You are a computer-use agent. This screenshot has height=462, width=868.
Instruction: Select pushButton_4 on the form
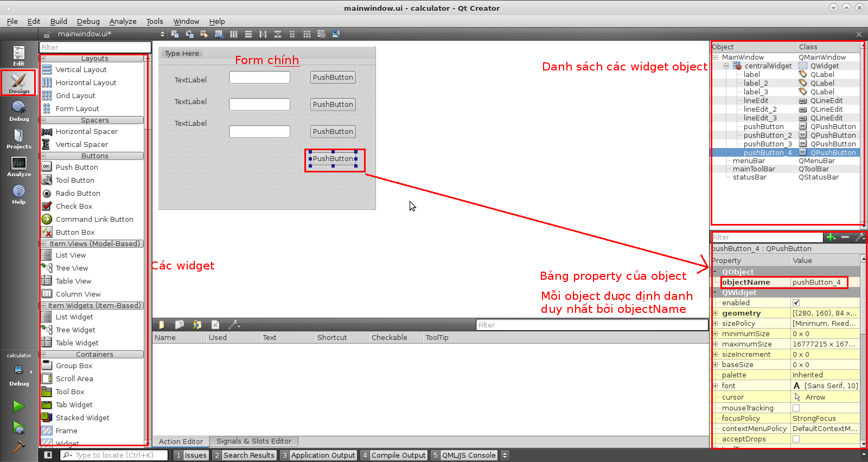pyautogui.click(x=333, y=159)
